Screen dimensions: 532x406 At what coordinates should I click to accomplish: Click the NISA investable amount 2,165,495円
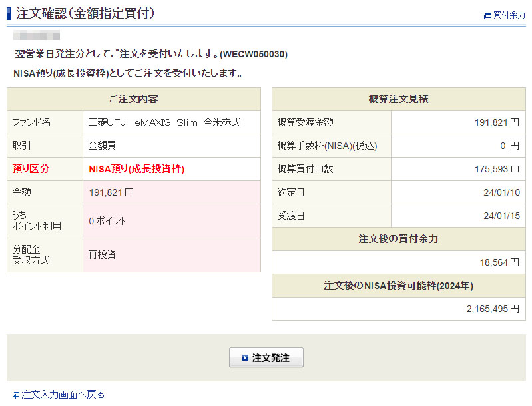pos(493,309)
